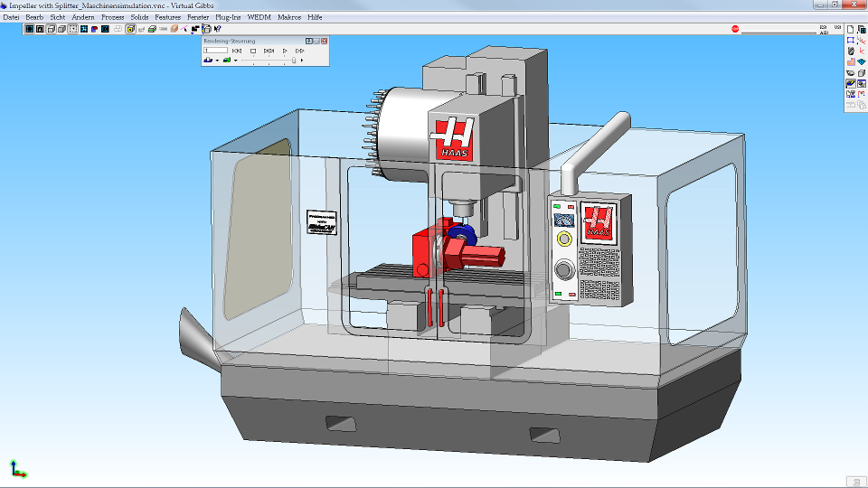Click the pin button of Rendering-Steuerung panel
The width and height of the screenshot is (868, 488).
click(309, 41)
